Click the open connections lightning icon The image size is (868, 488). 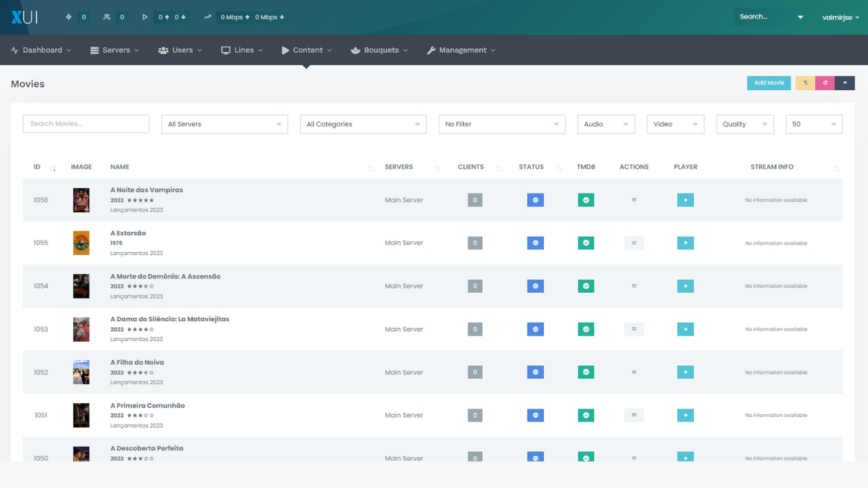(68, 17)
